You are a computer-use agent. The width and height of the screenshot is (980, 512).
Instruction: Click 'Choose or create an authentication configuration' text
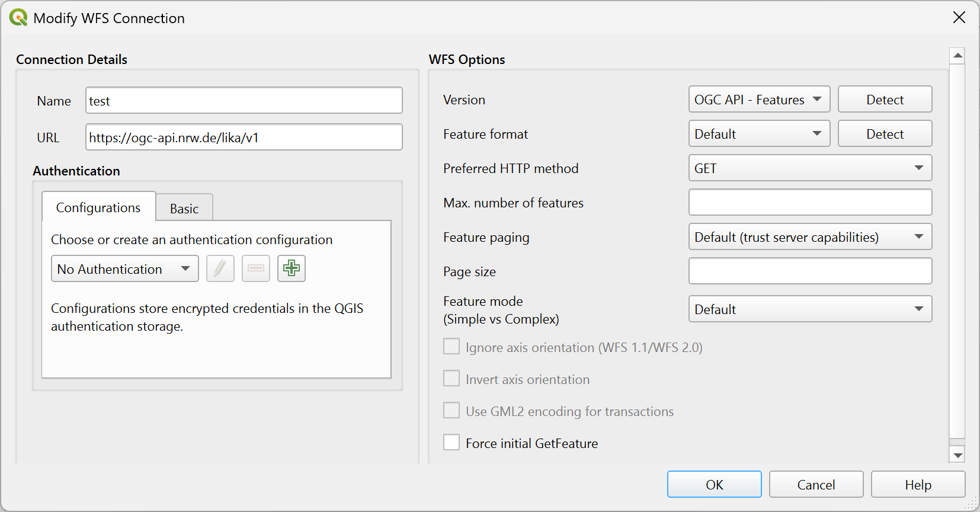(x=192, y=239)
